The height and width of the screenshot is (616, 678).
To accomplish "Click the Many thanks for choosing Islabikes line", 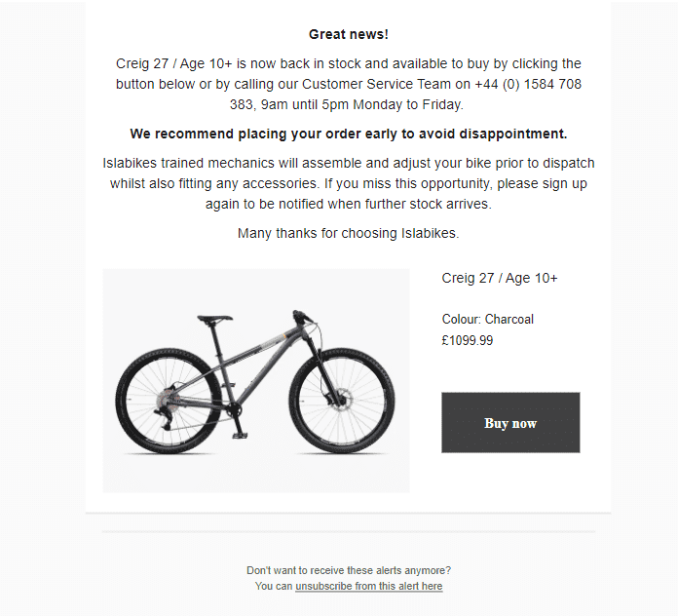I will tap(348, 233).
